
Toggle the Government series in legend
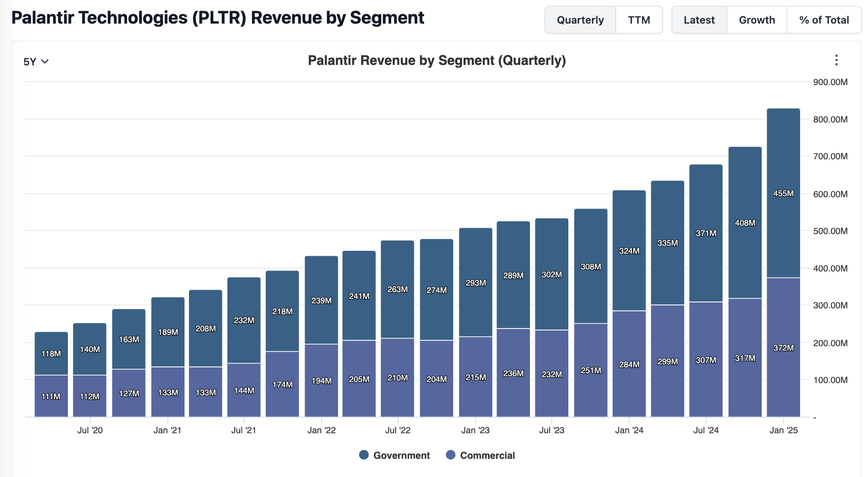point(395,455)
